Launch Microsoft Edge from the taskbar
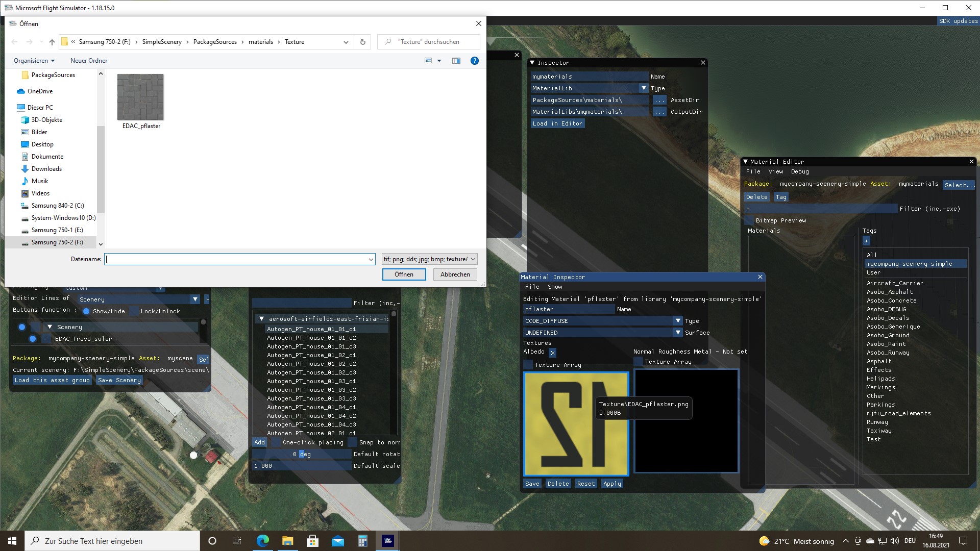The height and width of the screenshot is (551, 980). click(262, 541)
